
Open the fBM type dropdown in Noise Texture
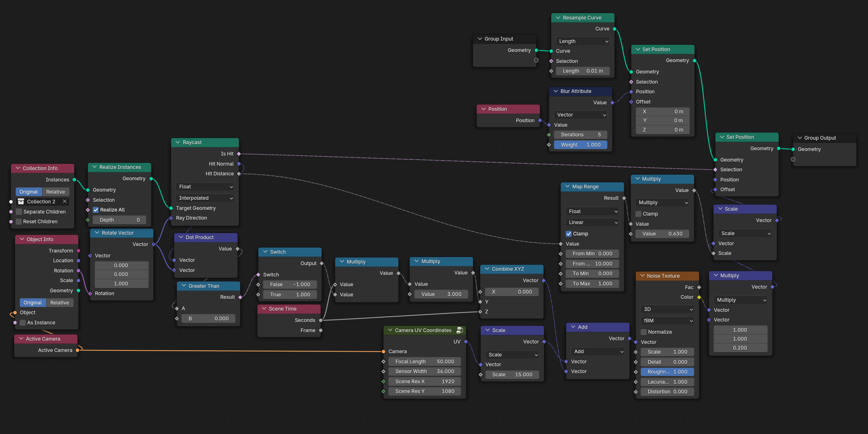(667, 321)
